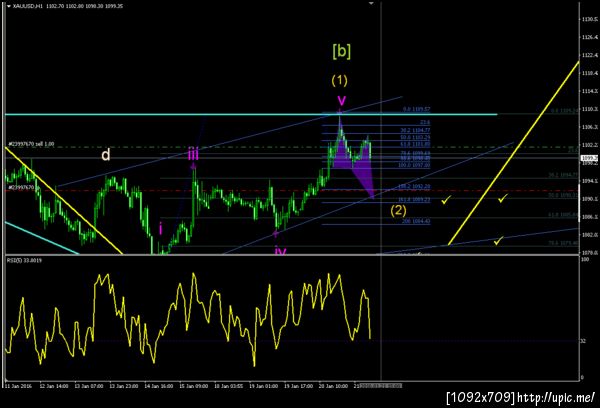The width and height of the screenshot is (600, 408).
Task: Click the Fibonacci 138.2 1092.20 level label
Action: click(414, 186)
